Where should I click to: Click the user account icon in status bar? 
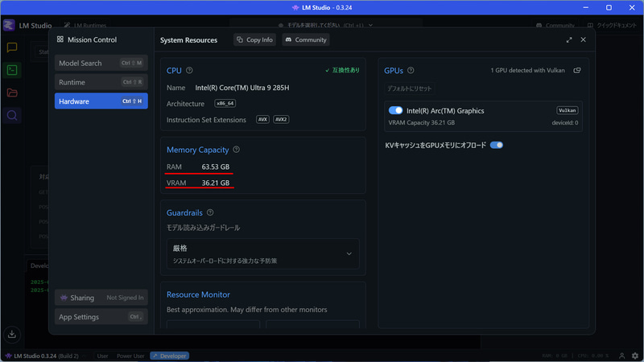(621, 356)
